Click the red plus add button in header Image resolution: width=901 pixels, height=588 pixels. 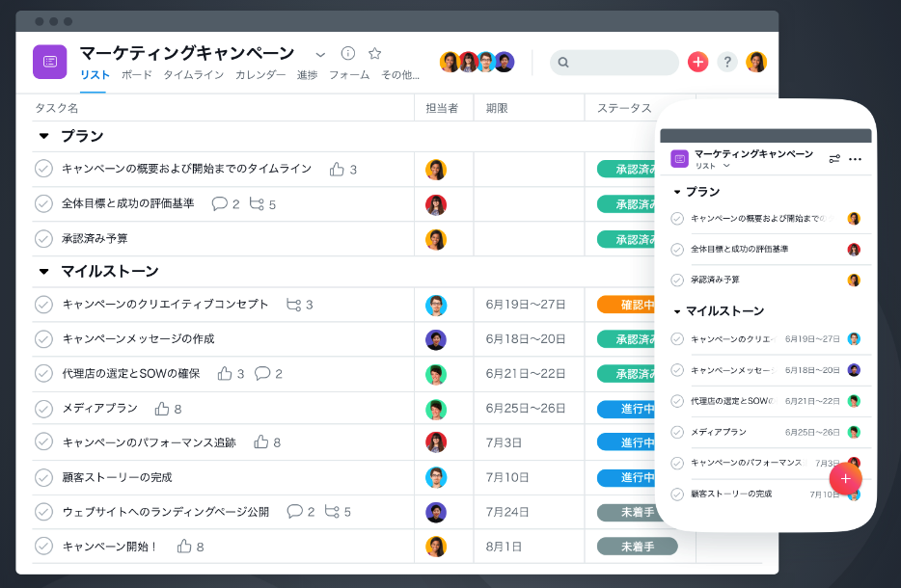[697, 62]
